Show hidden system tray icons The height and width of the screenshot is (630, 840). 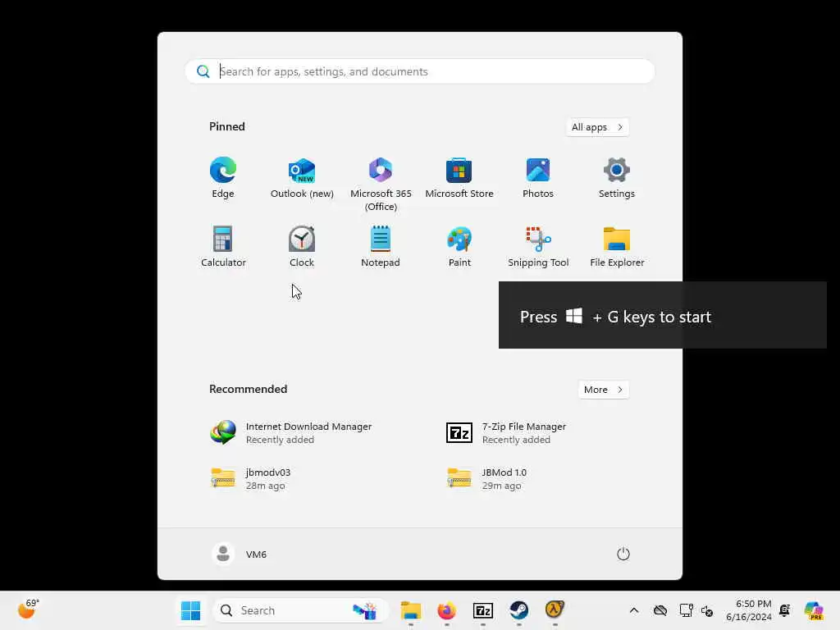pyautogui.click(x=634, y=610)
